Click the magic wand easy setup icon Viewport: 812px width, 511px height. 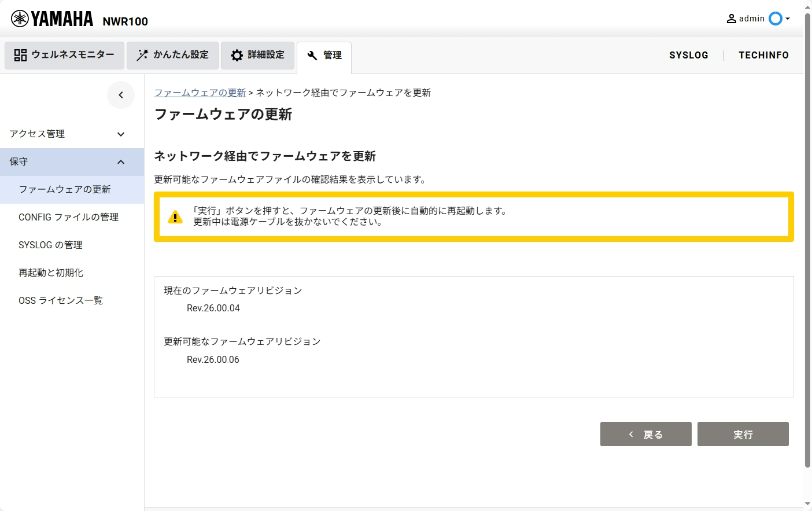[x=142, y=55]
